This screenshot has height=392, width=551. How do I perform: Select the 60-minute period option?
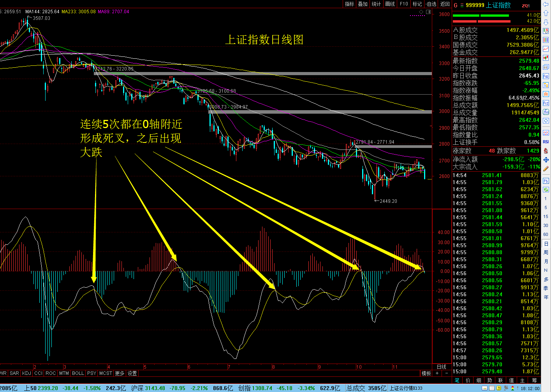pyautogui.click(x=546, y=234)
